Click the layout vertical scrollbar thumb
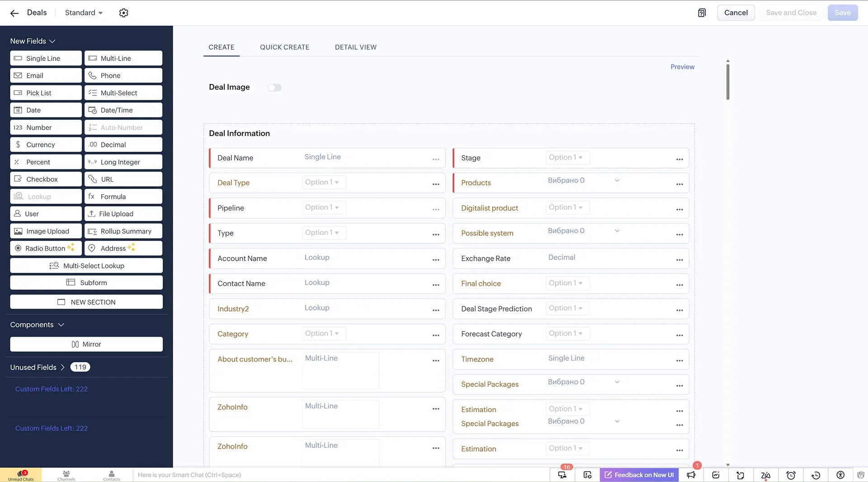 point(728,82)
